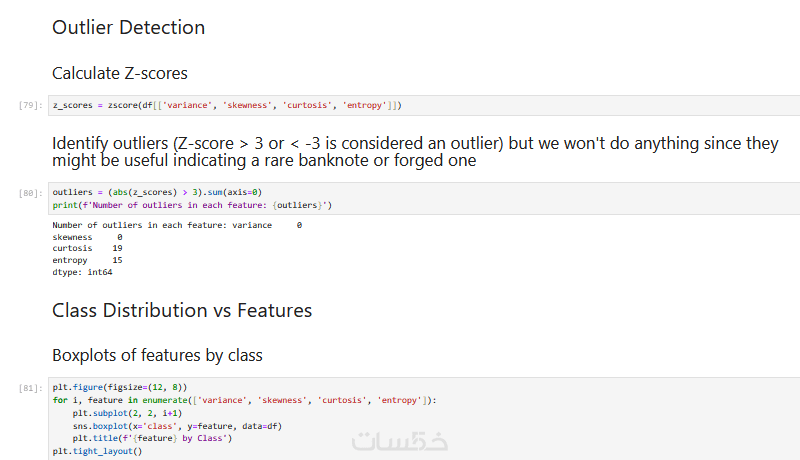The height and width of the screenshot is (460, 800).
Task: Click the skewness output row
Action: tap(86, 237)
